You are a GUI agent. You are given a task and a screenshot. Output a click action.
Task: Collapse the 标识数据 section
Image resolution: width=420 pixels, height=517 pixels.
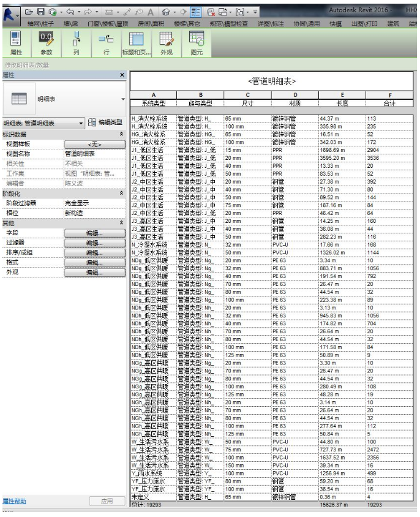(x=121, y=134)
